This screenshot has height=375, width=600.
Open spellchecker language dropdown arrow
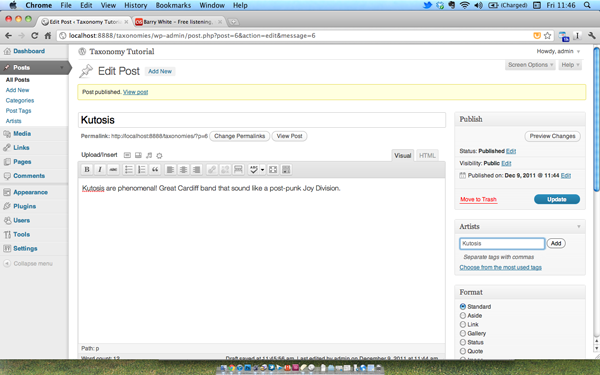click(x=262, y=170)
